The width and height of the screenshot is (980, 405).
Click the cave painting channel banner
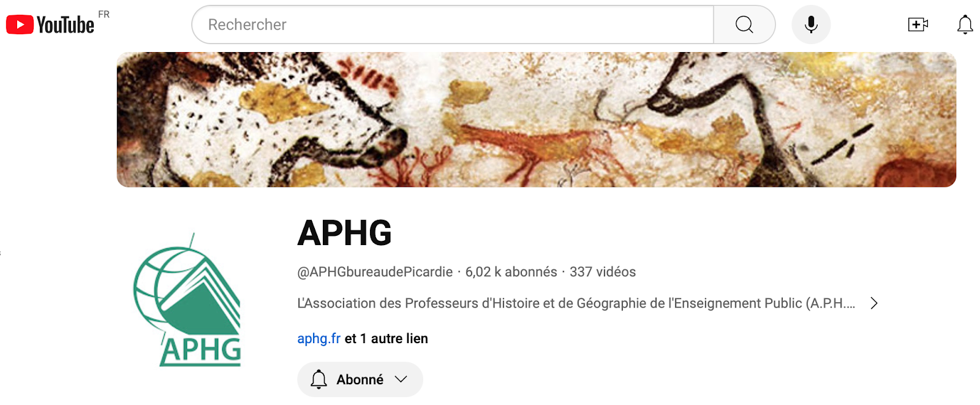(536, 119)
